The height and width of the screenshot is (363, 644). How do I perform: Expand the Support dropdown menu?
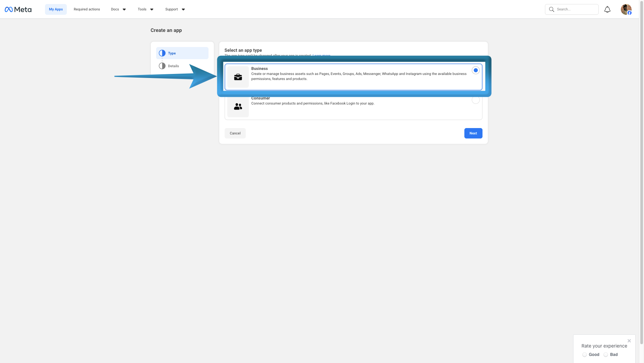pyautogui.click(x=175, y=9)
